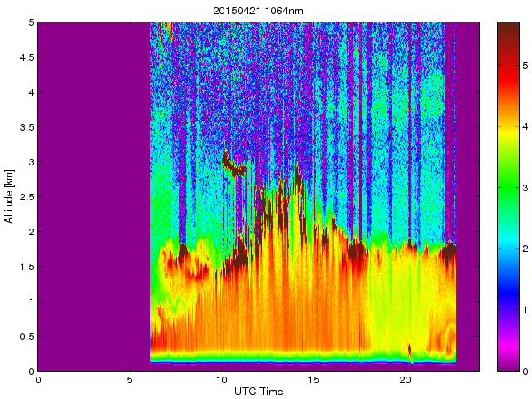This screenshot has height=399, width=532.
Task: Click the colorbar tick label 4
Action: [x=524, y=126]
